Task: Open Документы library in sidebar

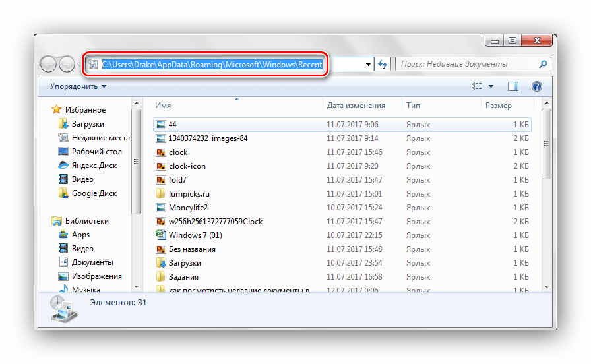Action: [92, 262]
